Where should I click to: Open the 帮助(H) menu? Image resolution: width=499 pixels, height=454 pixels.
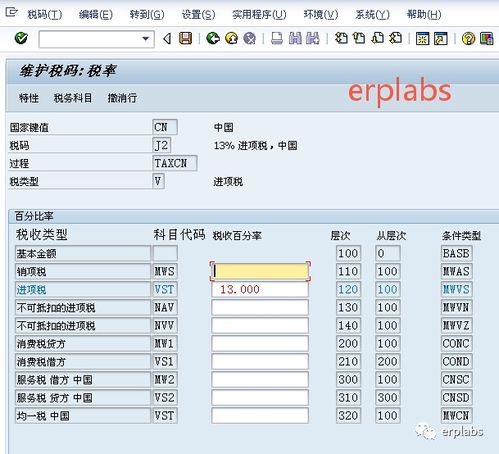coord(424,15)
